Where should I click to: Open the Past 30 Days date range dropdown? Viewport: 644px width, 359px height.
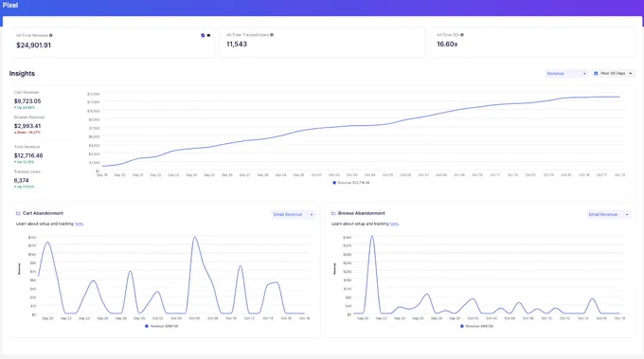pos(613,74)
